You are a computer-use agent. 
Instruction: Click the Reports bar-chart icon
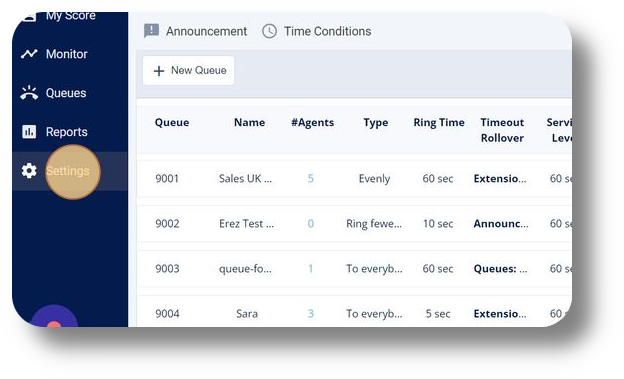tap(29, 132)
